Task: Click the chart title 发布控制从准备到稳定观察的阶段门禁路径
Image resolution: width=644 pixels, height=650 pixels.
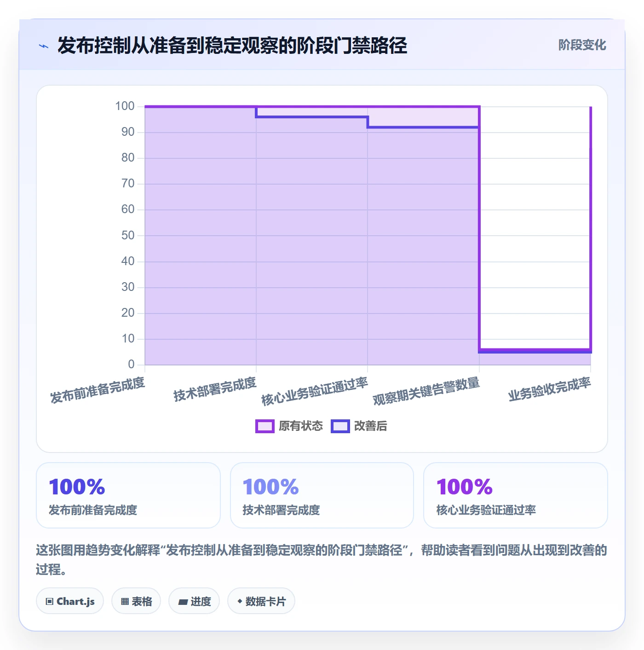Action: [232, 46]
